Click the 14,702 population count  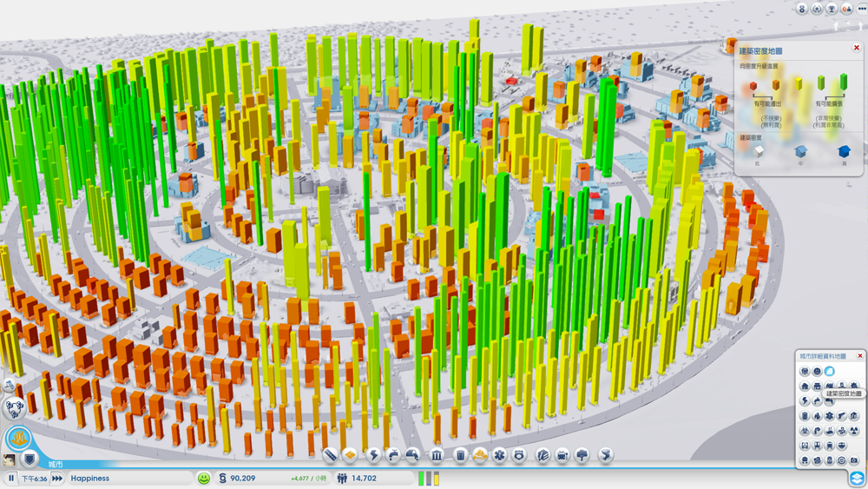pyautogui.click(x=364, y=478)
